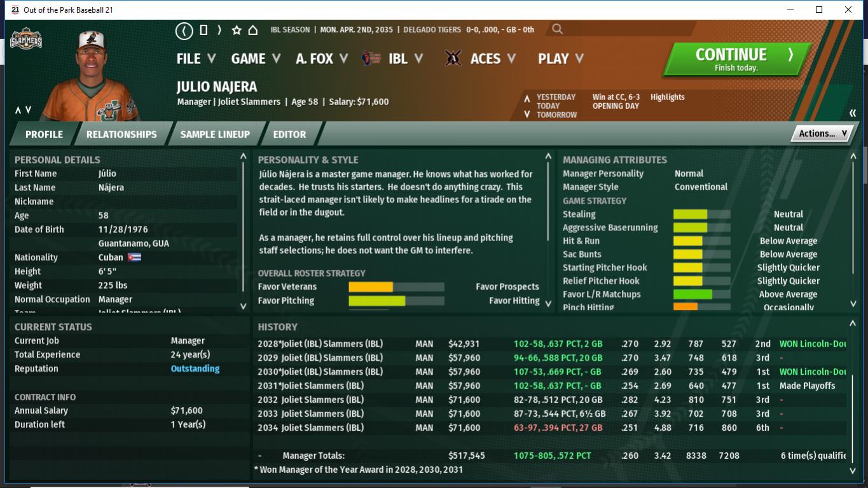Open the Actions... dropdown

pyautogui.click(x=822, y=134)
